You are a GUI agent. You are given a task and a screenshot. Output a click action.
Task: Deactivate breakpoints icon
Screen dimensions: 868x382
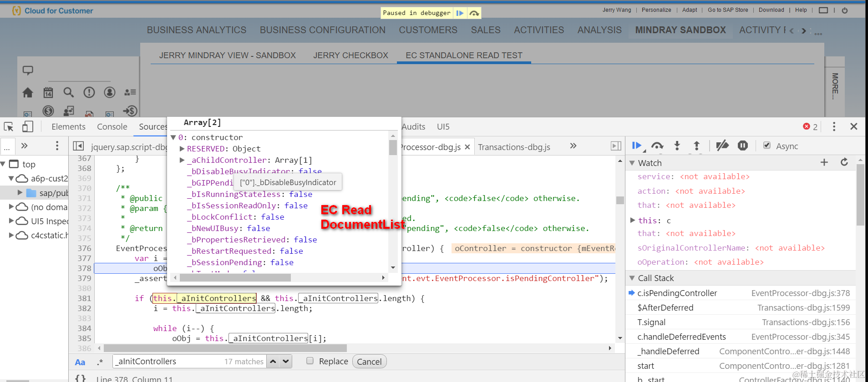coord(722,146)
